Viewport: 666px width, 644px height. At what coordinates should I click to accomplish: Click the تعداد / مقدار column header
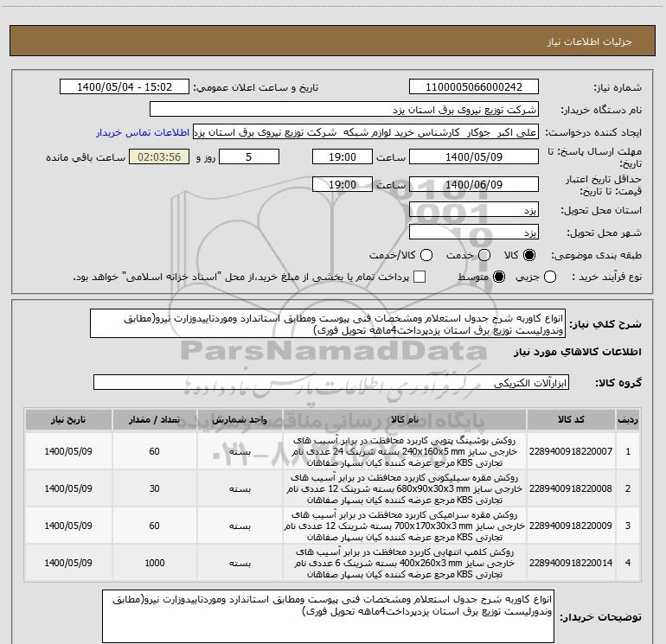155,420
